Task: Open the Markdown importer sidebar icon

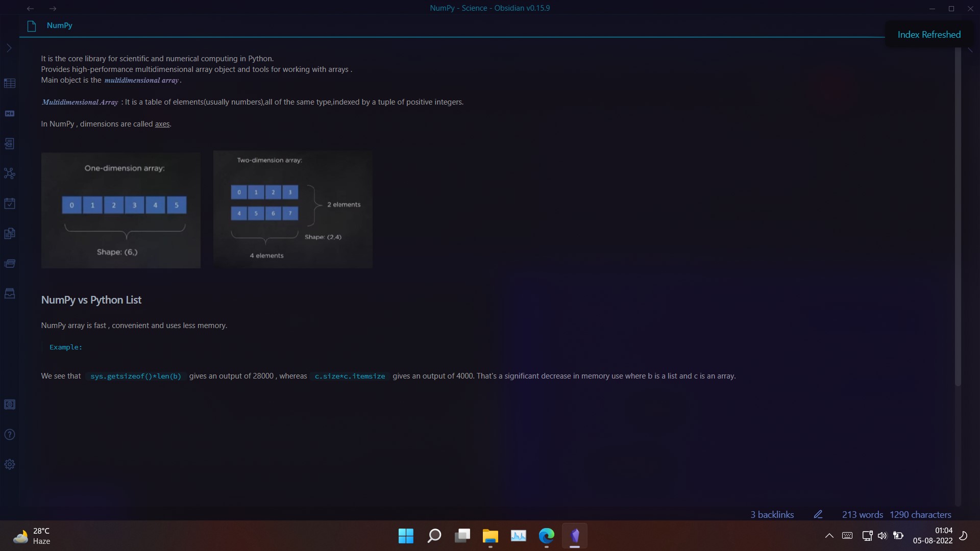Action: point(10,113)
